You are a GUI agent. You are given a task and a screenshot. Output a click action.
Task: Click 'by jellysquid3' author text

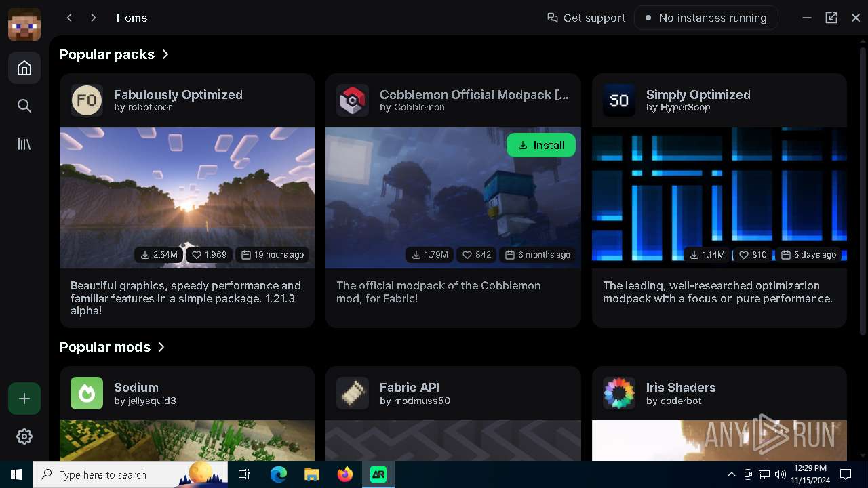pos(145,401)
